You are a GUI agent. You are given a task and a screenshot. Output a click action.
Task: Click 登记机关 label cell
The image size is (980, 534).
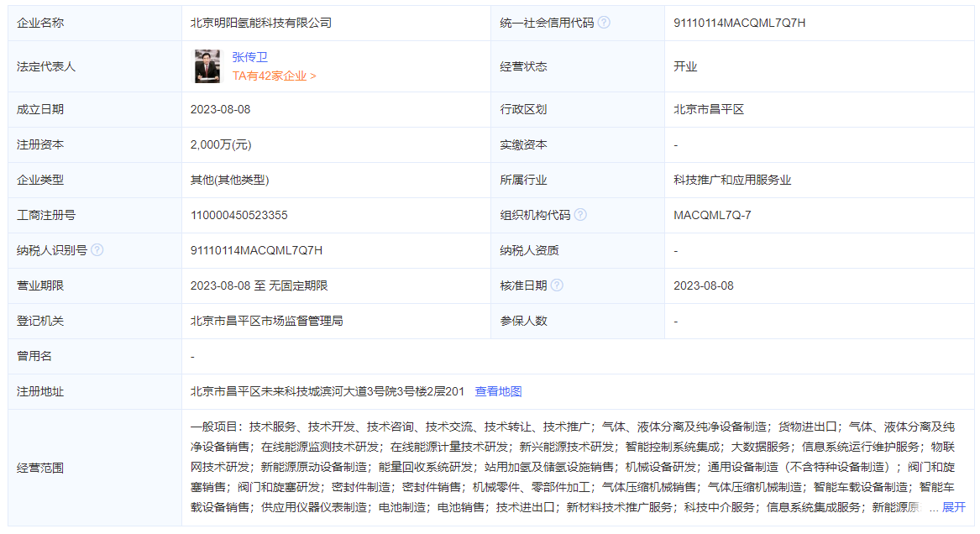(x=95, y=321)
